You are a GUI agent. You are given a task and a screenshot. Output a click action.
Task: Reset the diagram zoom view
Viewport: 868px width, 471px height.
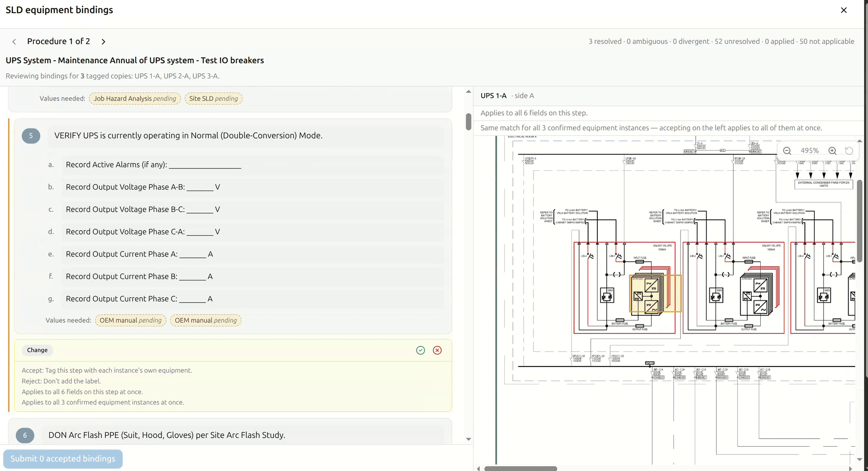click(x=849, y=151)
